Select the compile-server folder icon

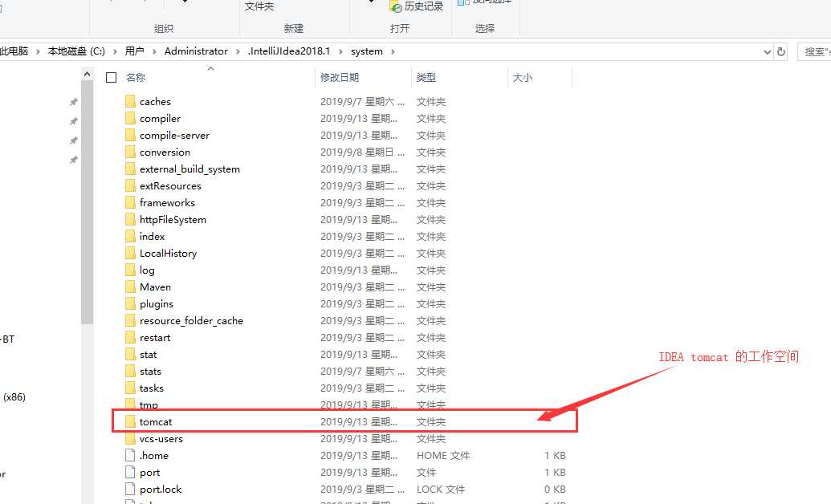coord(130,135)
